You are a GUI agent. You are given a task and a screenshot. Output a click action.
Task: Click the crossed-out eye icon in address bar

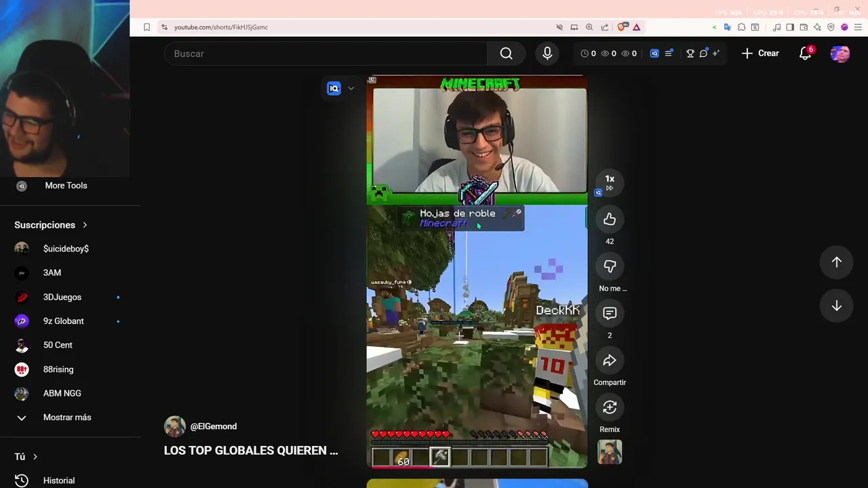(559, 27)
